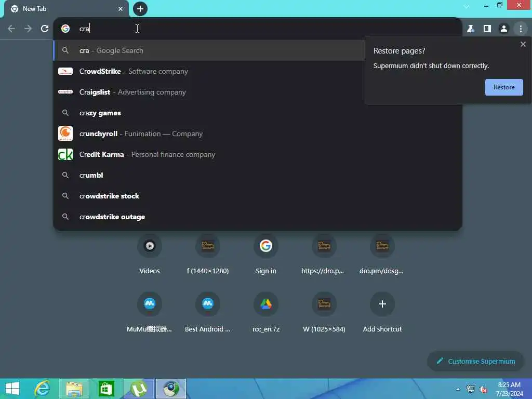Pick the 'crazy games' suggestion
Viewport: 532px width, 399px height.
[258, 113]
